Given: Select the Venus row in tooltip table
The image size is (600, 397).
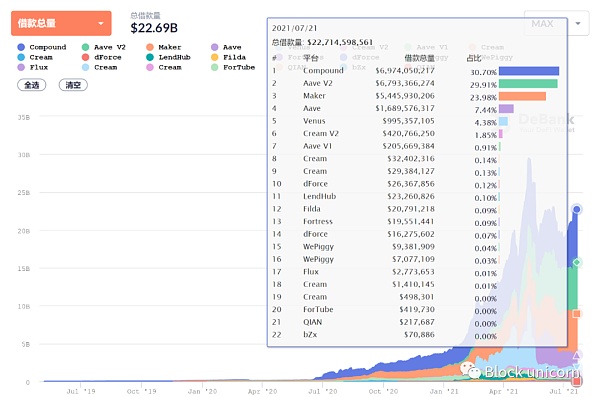Looking at the screenshot, I should (x=416, y=121).
